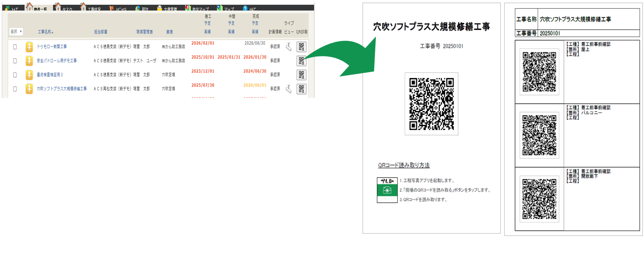The height and width of the screenshot is (257, 644).
Task: Click the cover sheet title 穴吹ソフトプラス大規模修繕工事
Action: click(431, 27)
